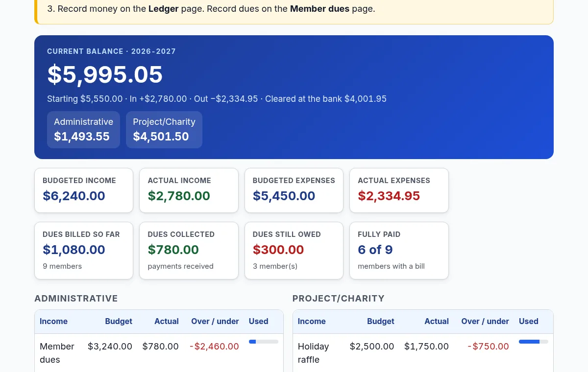This screenshot has height=372, width=588.
Task: Click the Actual header in Project/Charity table
Action: (437, 322)
